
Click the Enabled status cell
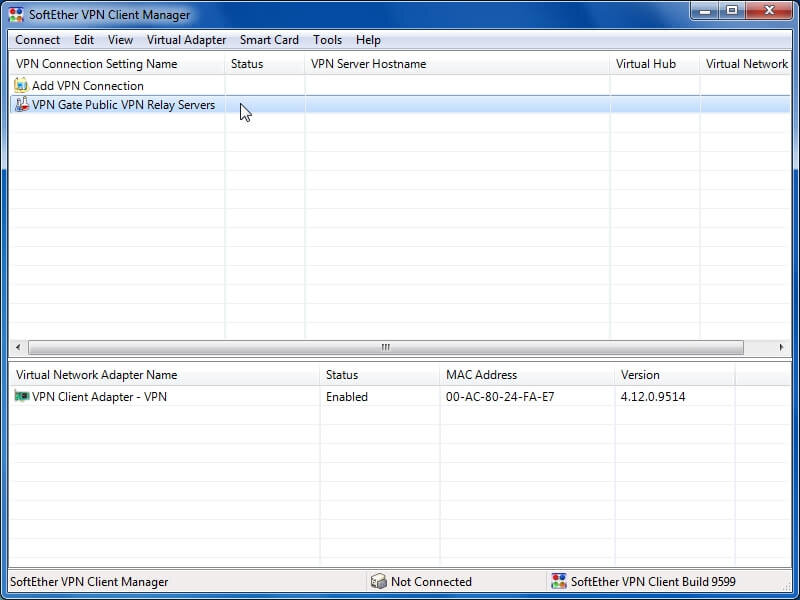pyautogui.click(x=347, y=396)
